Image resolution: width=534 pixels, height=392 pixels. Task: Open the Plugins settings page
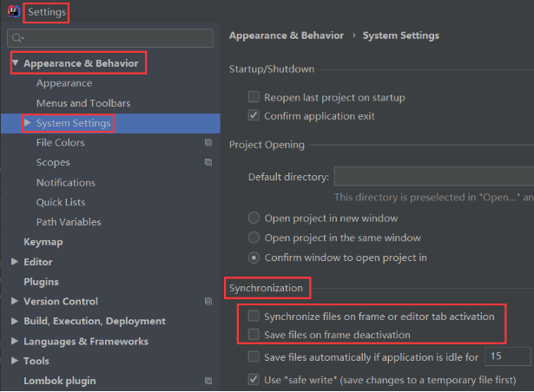[x=41, y=282]
